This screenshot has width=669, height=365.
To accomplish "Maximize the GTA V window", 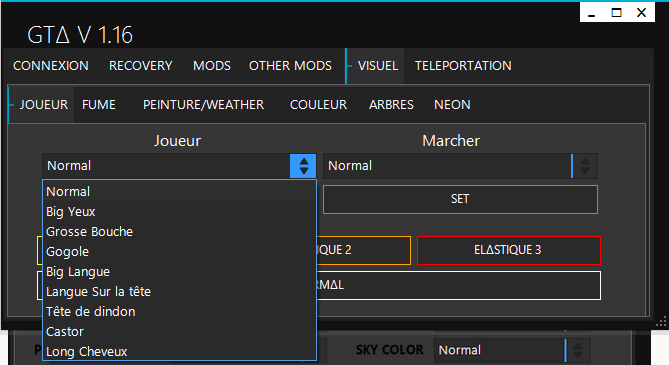I will click(x=617, y=13).
